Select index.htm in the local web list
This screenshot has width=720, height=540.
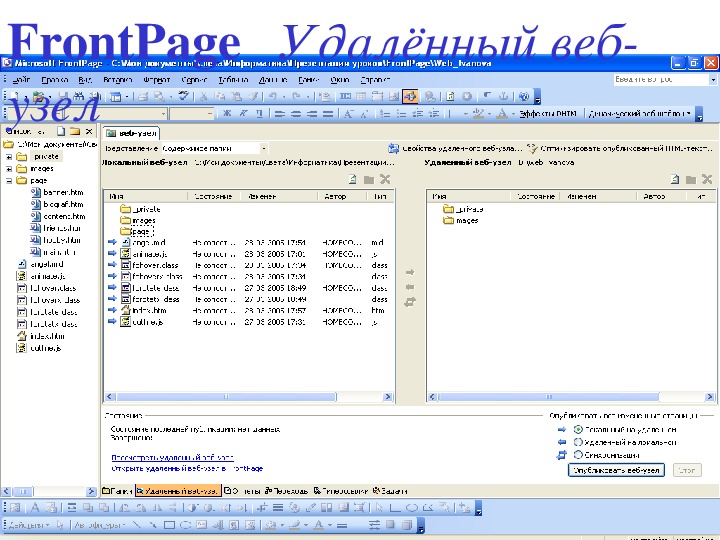coord(149,311)
